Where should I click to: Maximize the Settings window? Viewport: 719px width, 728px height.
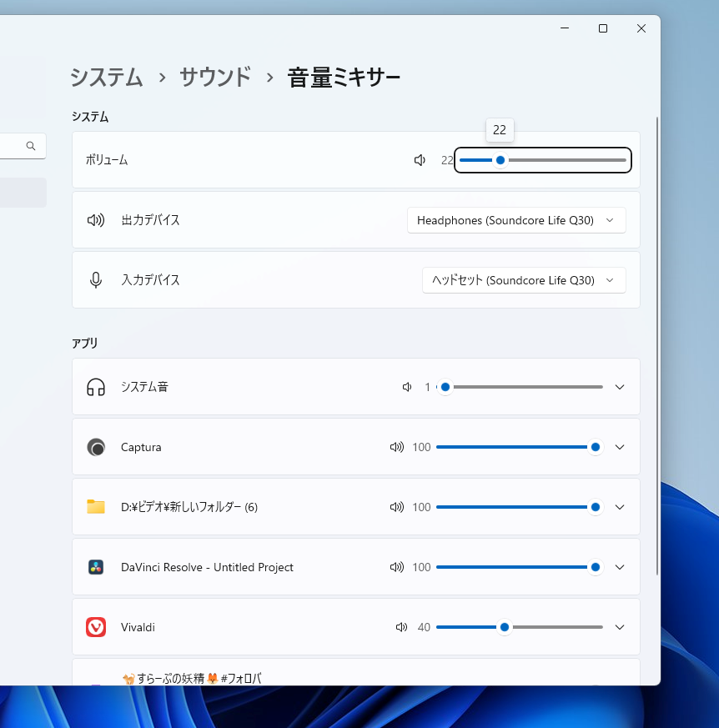pos(603,28)
